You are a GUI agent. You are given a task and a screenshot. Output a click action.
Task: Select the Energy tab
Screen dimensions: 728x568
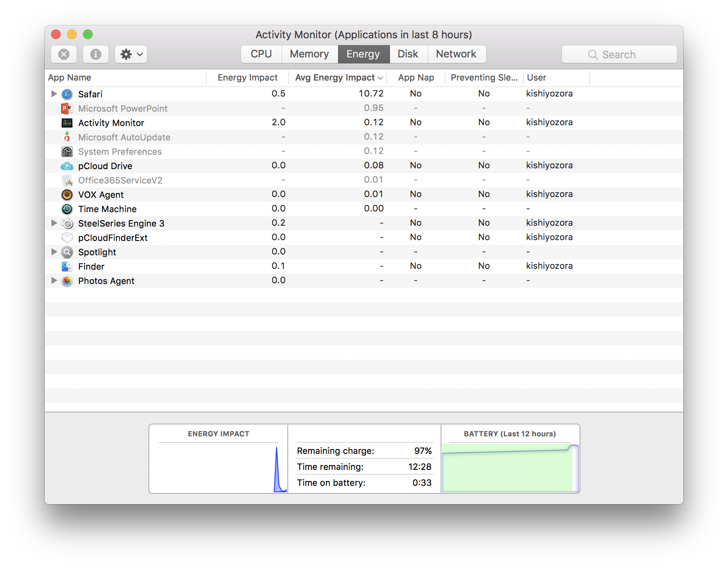click(x=364, y=54)
